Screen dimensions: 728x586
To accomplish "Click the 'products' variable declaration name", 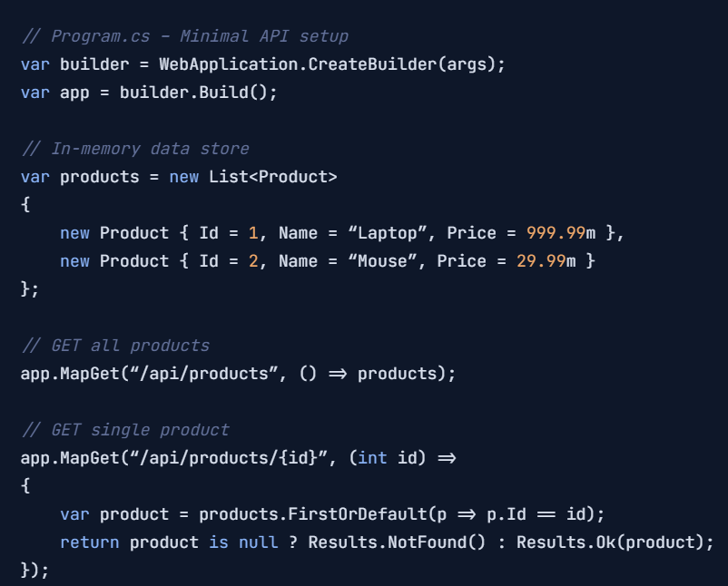I will [99, 177].
